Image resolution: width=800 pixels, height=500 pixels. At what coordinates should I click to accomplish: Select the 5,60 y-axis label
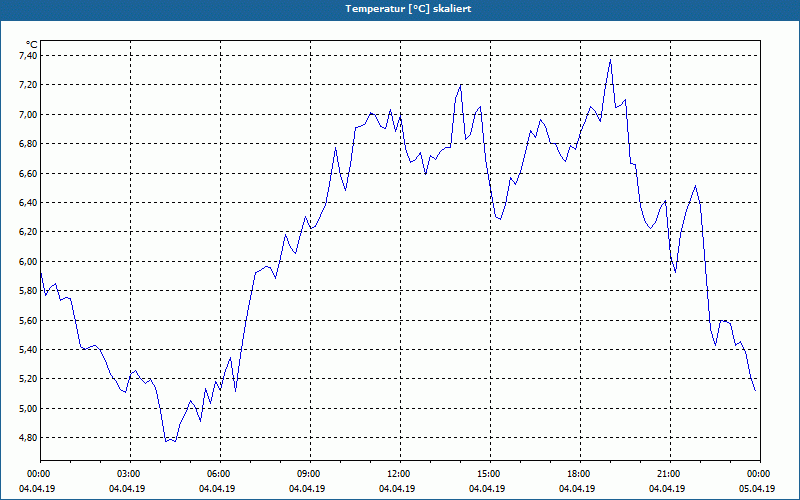tap(28, 320)
